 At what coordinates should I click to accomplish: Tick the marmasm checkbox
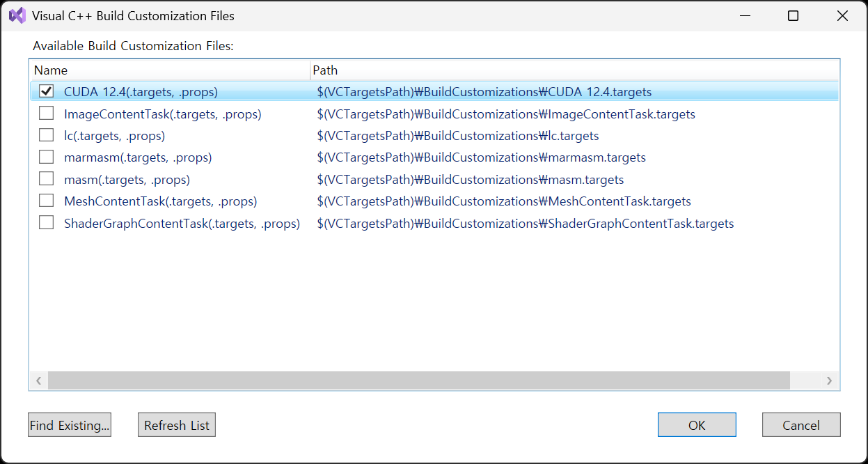(x=46, y=157)
